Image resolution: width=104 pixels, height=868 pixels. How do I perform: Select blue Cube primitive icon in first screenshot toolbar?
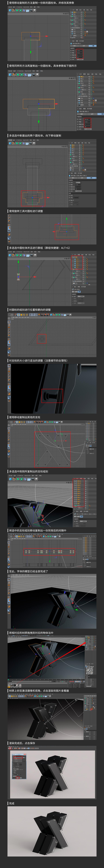click(10, 10)
